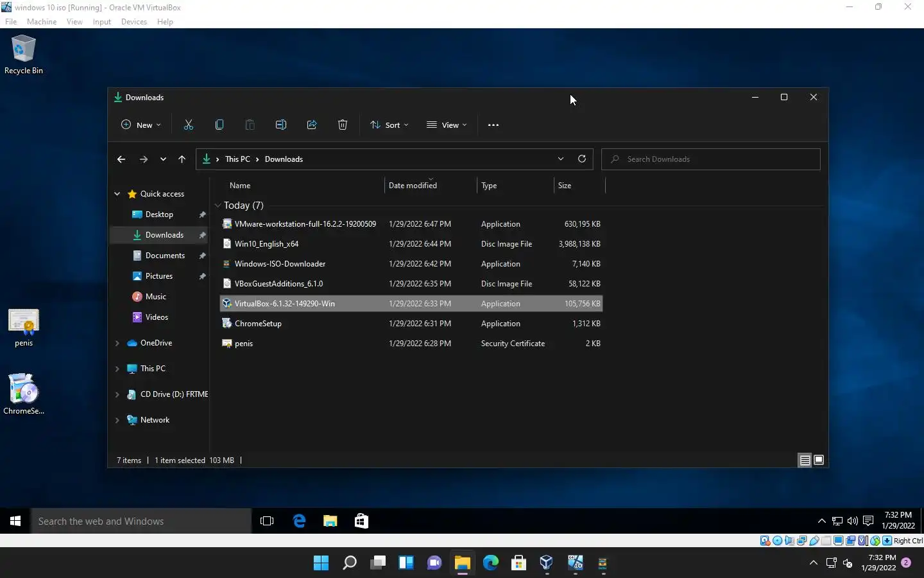Click the guest volume speaker icon
The height and width of the screenshot is (578, 924).
point(853,521)
